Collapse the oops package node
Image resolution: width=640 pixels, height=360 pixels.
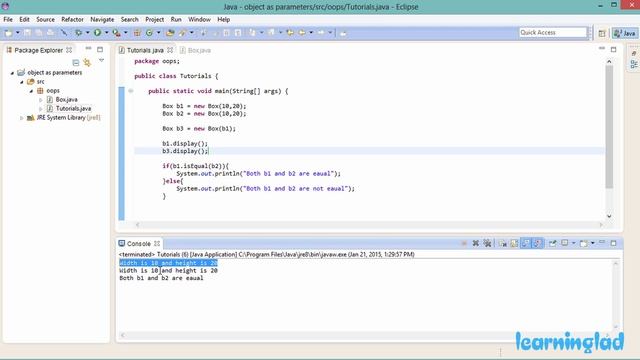pyautogui.click(x=31, y=91)
